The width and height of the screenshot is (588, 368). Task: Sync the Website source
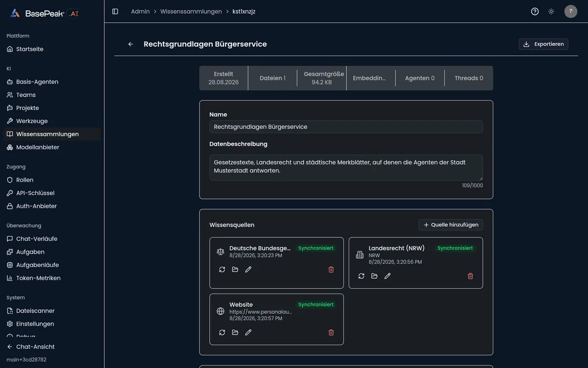pyautogui.click(x=222, y=332)
